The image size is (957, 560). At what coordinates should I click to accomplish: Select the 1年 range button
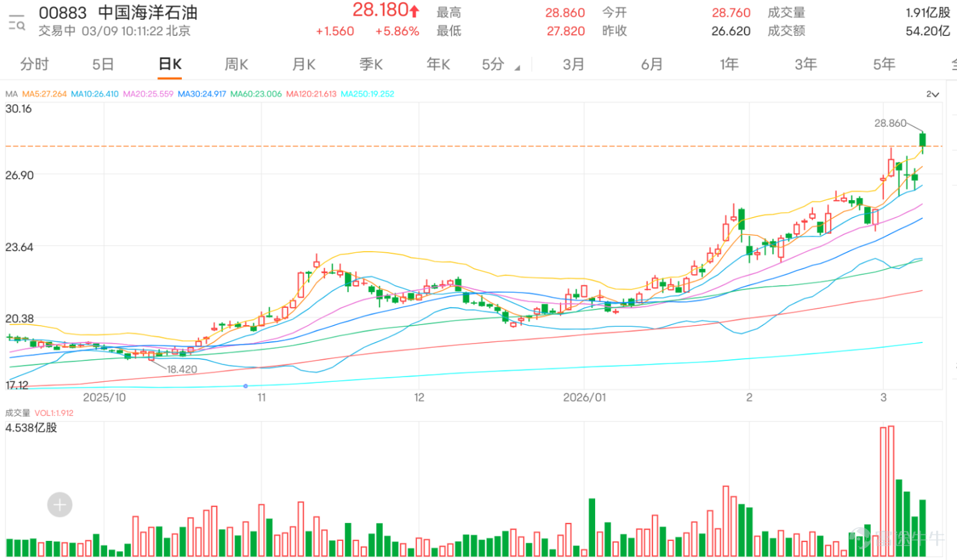[729, 65]
